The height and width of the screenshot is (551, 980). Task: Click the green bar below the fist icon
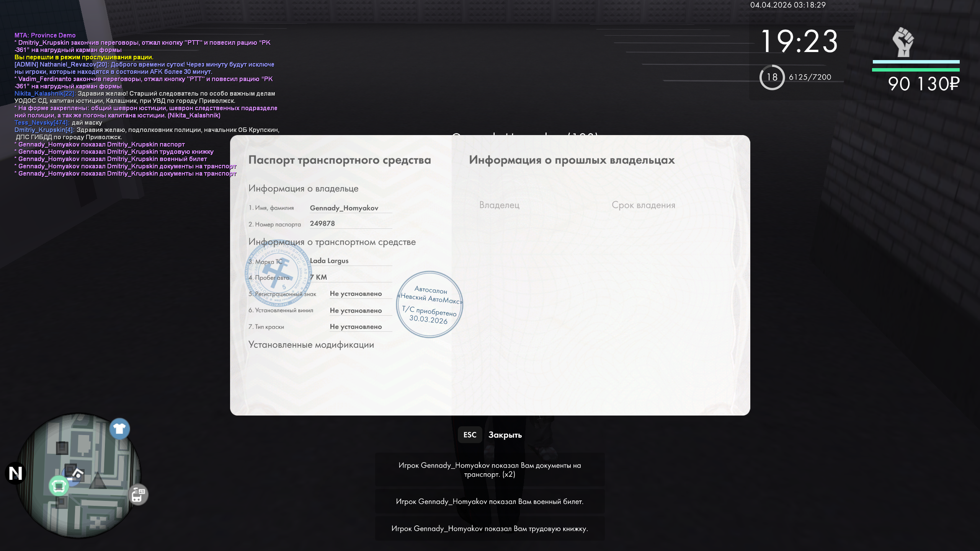(x=916, y=70)
